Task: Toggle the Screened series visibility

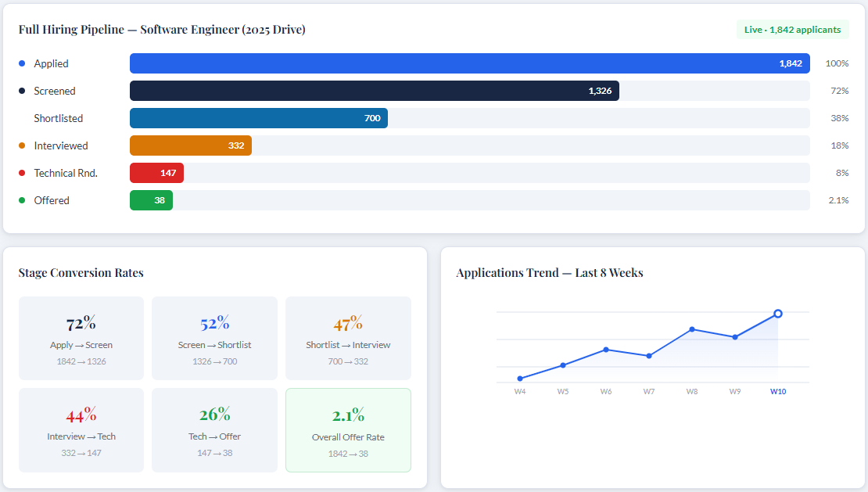Action: coord(22,91)
